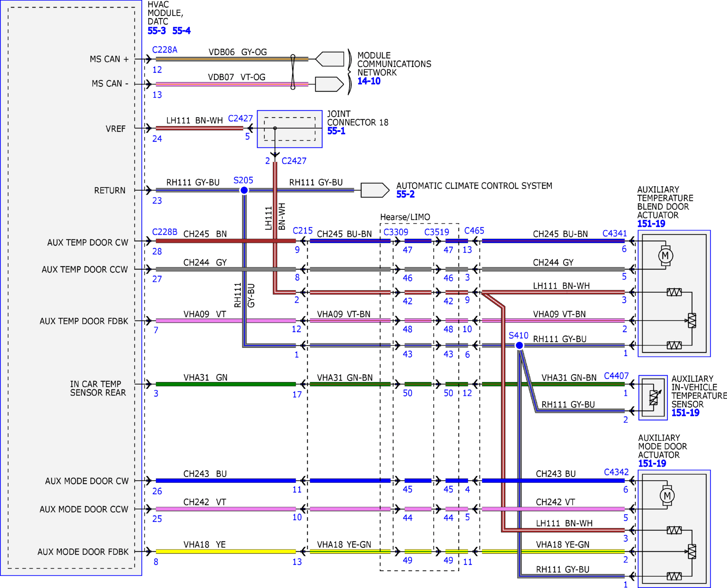The width and height of the screenshot is (727, 588).
Task: Click the Joint Connector 18 box
Action: [289, 129]
